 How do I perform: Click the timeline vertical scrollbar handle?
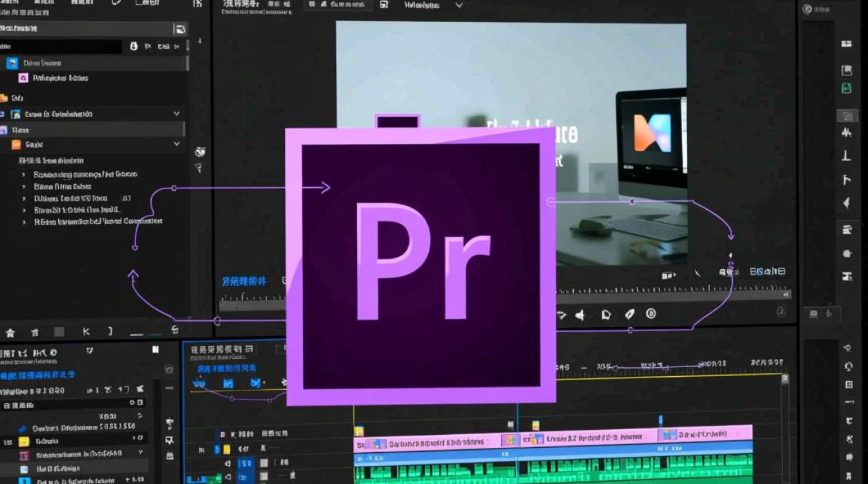(x=785, y=379)
